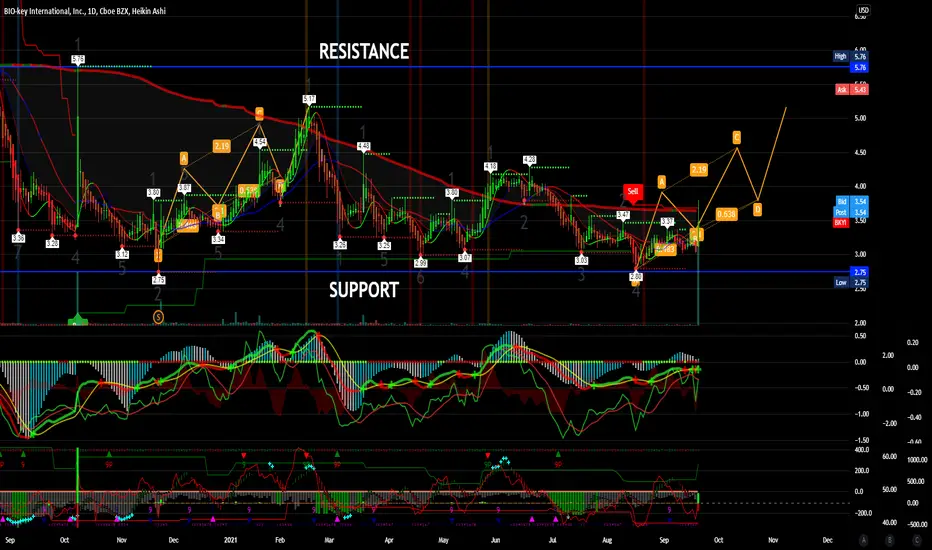This screenshot has width=932, height=550.
Task: Click the 2.80 pivot low label
Action: [x=636, y=276]
